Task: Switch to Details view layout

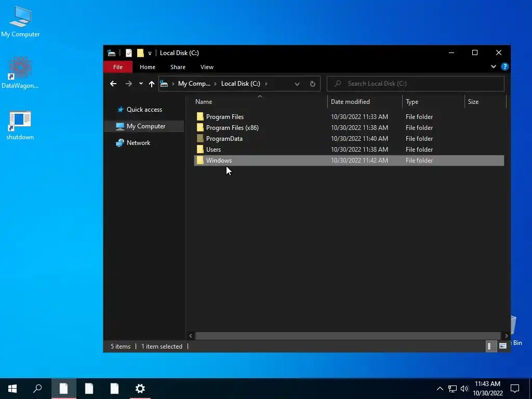Action: [x=491, y=346]
